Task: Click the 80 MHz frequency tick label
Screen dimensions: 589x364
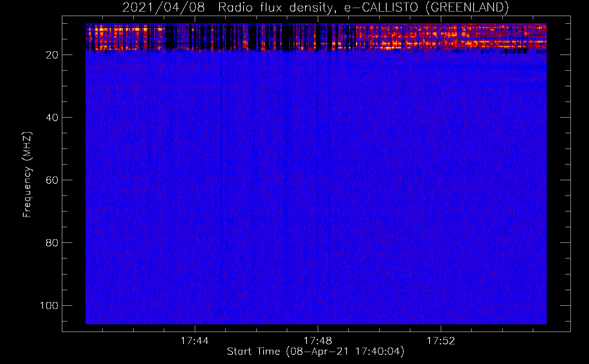Action: point(52,243)
